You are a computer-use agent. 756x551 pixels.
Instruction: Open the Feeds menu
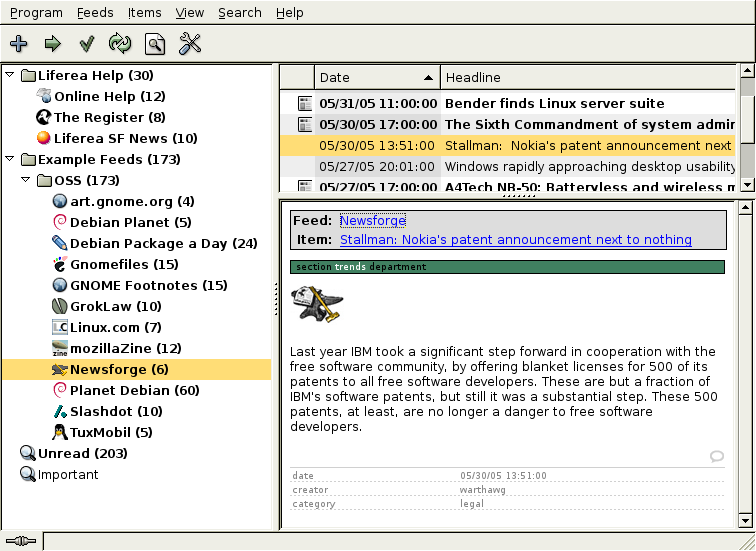pos(95,13)
